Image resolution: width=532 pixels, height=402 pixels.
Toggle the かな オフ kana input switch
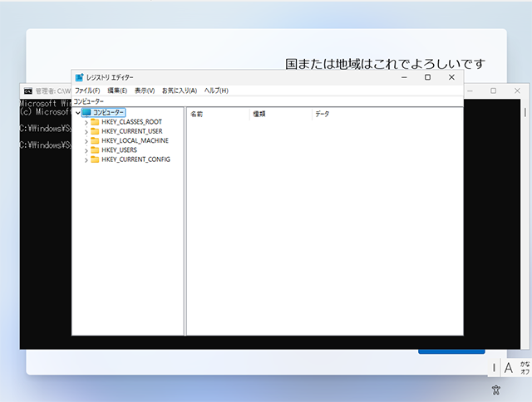click(x=525, y=368)
